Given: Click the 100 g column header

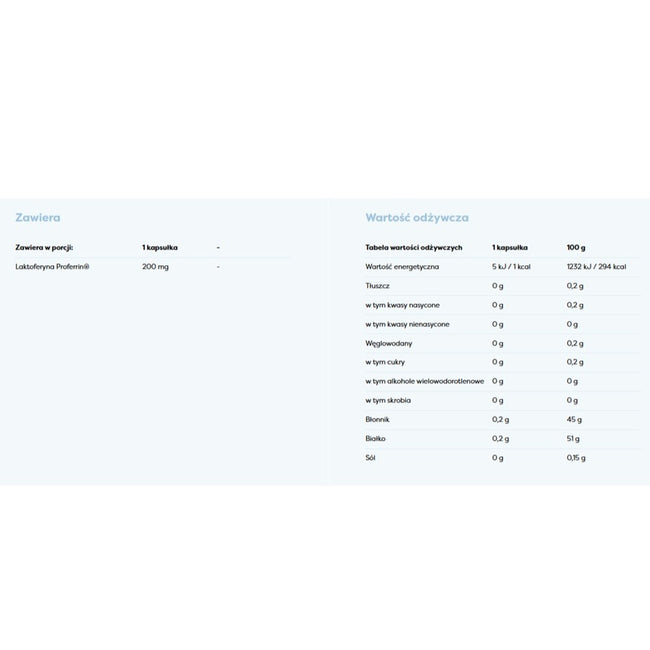Looking at the screenshot, I should 576,246.
